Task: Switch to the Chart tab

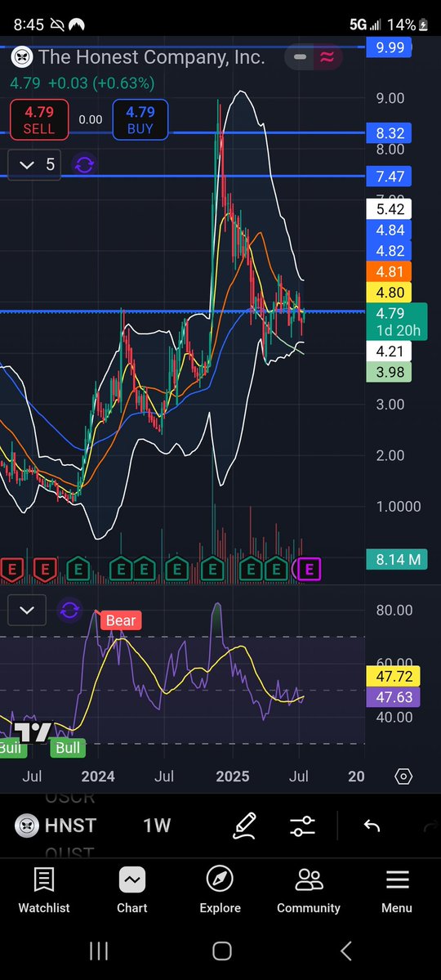Action: [x=132, y=891]
